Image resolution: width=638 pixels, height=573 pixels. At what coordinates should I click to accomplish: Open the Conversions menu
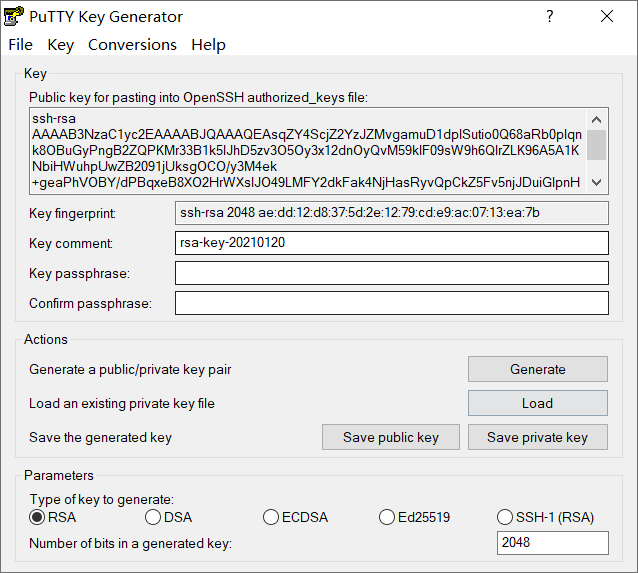[132, 45]
